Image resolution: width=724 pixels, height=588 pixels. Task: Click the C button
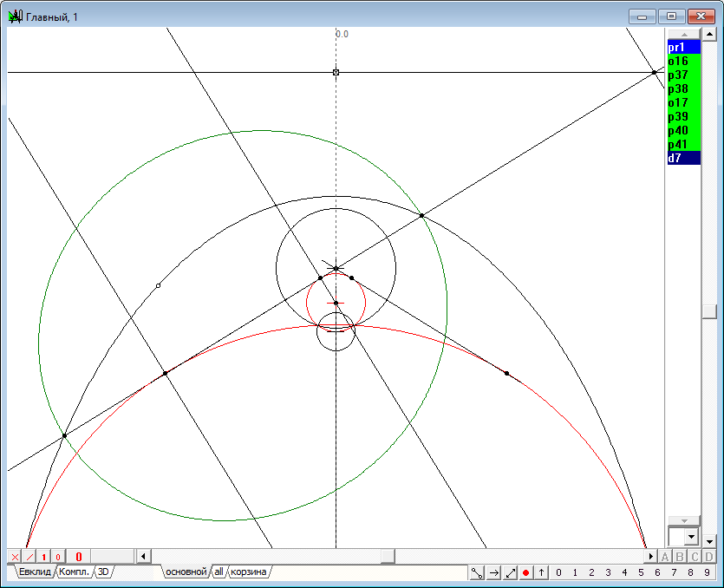click(x=695, y=557)
